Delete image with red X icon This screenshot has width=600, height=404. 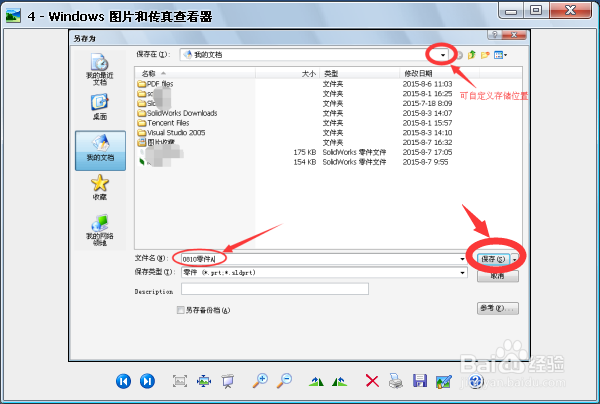point(372,381)
